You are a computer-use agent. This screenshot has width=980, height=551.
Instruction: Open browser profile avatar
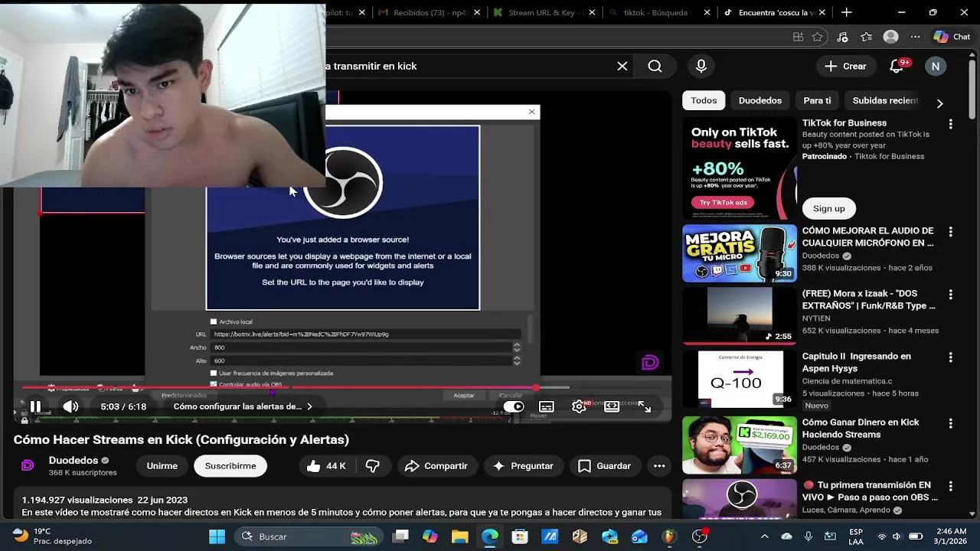pos(890,37)
